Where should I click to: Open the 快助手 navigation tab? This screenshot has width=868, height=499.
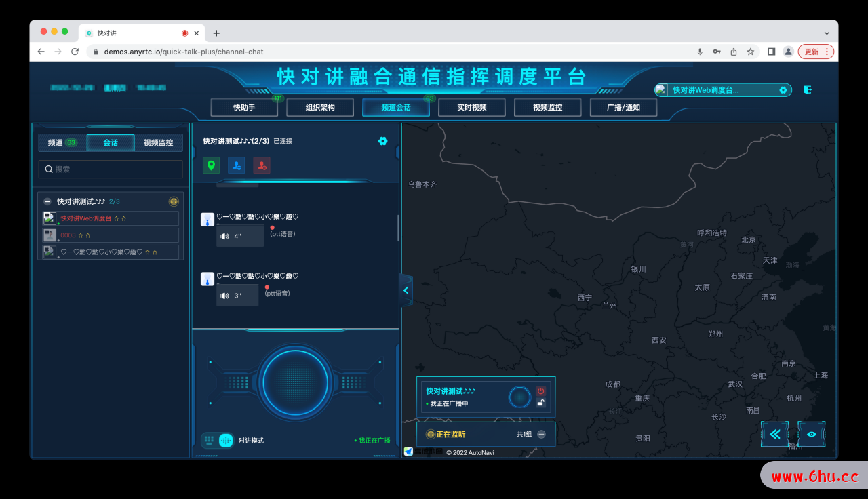(x=244, y=107)
